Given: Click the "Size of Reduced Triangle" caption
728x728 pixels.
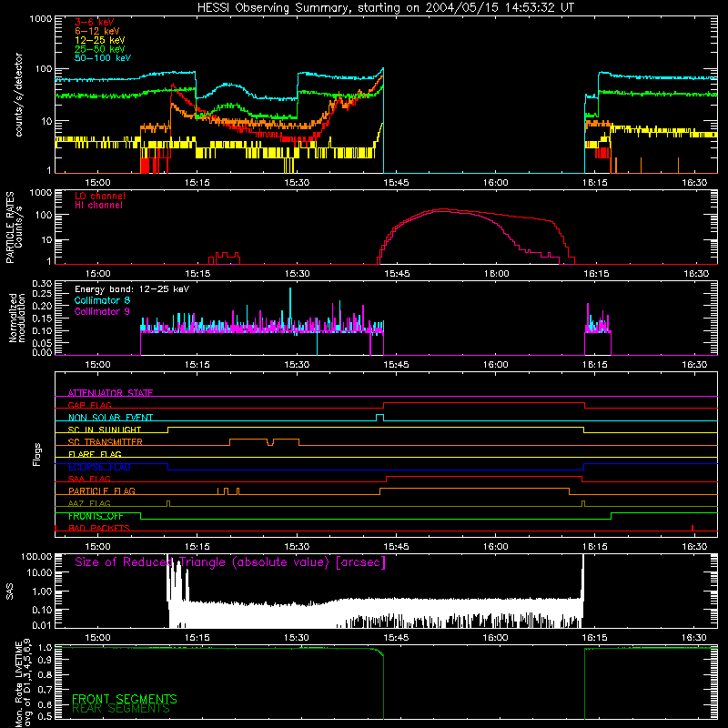Looking at the screenshot, I should tap(230, 562).
